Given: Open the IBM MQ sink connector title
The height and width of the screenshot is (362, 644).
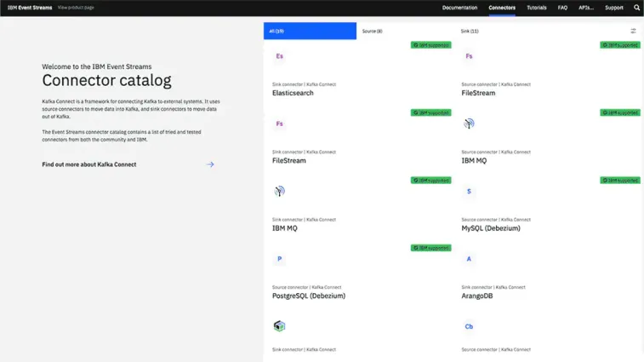Looking at the screenshot, I should point(285,228).
